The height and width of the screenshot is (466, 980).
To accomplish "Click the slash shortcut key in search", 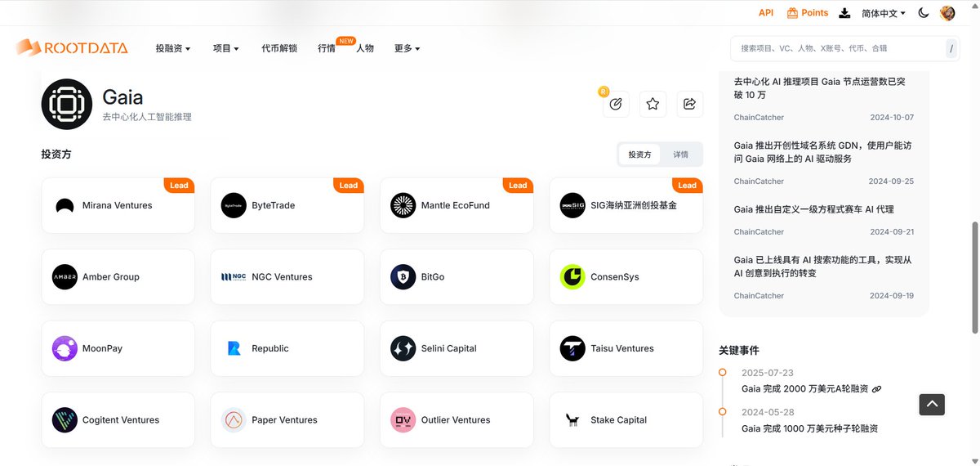I will tap(951, 48).
